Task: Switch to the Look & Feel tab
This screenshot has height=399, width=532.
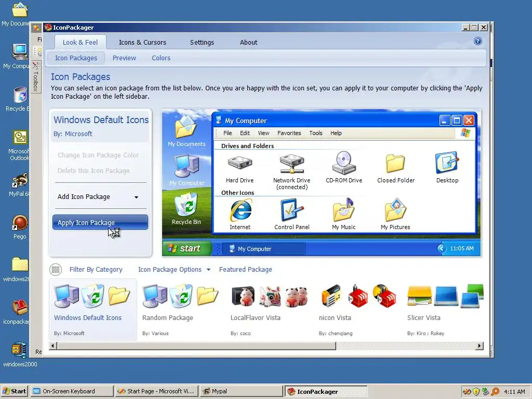Action: point(80,43)
